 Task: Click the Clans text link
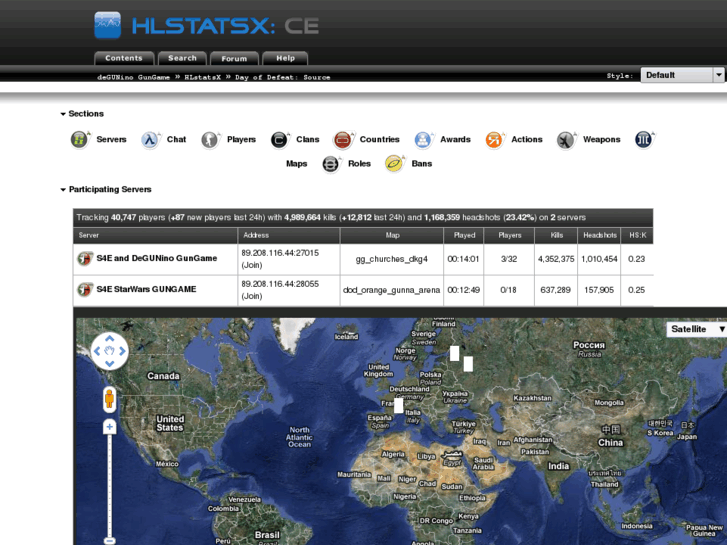(308, 139)
